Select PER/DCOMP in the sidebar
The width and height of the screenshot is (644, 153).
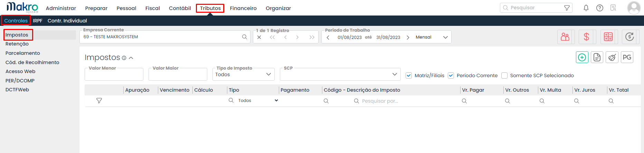click(20, 81)
